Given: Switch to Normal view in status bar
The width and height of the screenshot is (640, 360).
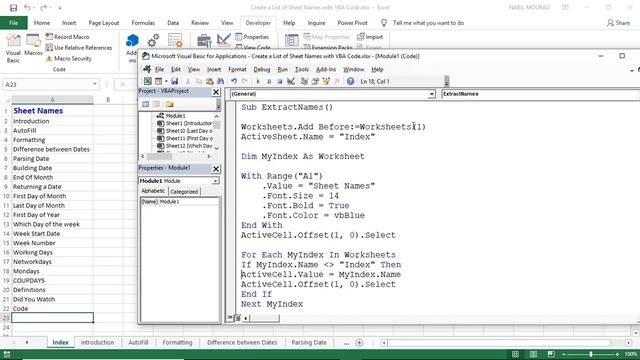Looking at the screenshot, I should (x=516, y=354).
